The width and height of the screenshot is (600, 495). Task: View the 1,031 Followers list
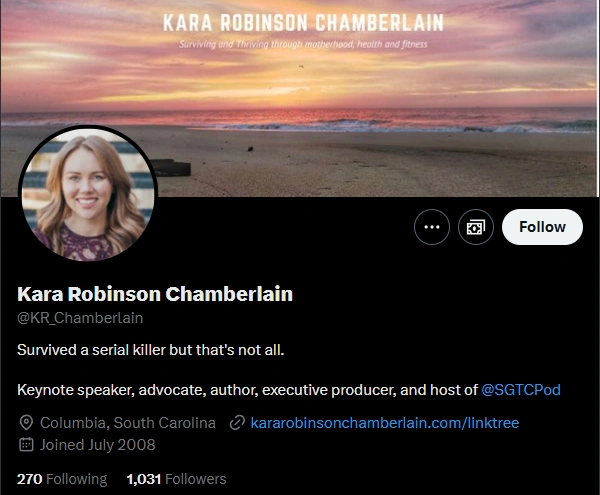tap(176, 479)
